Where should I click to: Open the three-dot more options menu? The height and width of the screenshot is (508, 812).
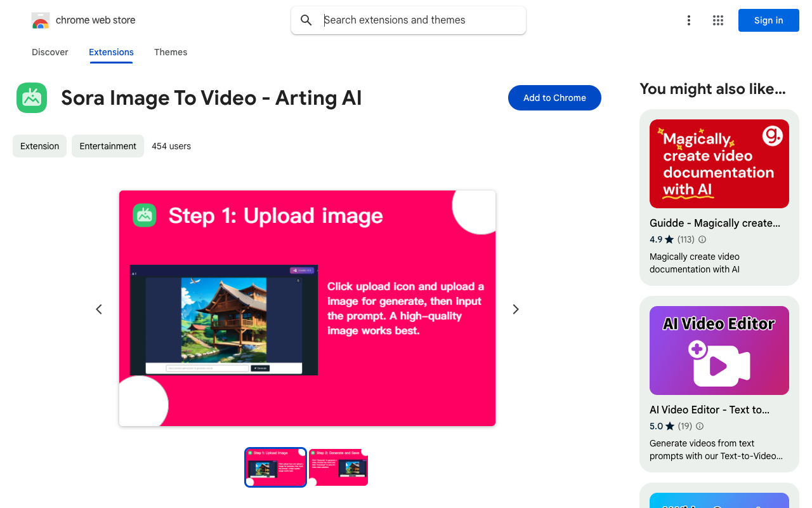[x=688, y=20]
